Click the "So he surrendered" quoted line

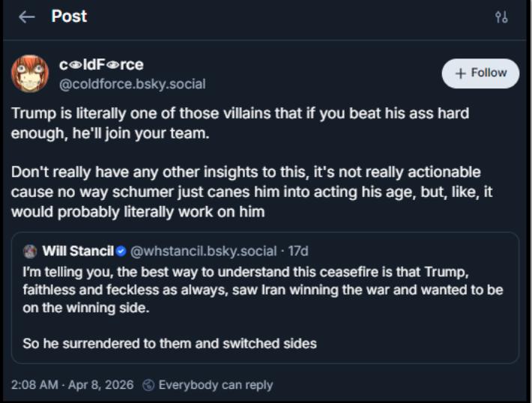tap(170, 344)
